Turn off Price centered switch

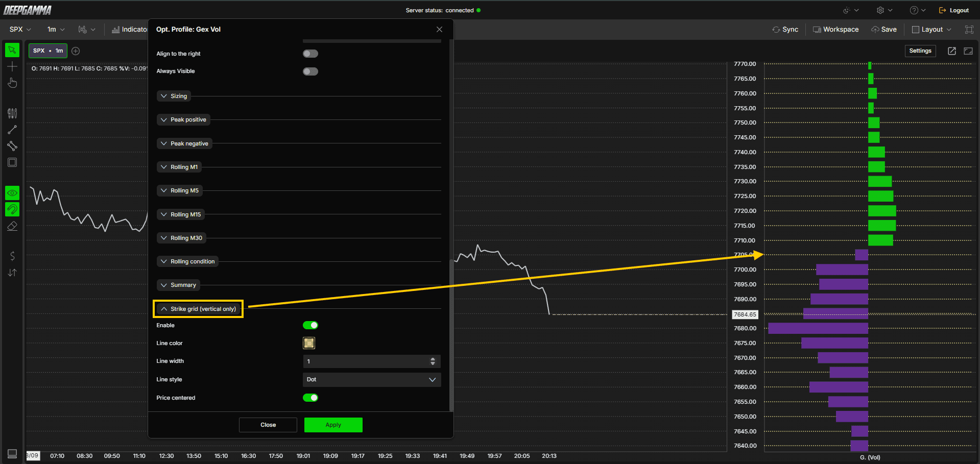[310, 398]
